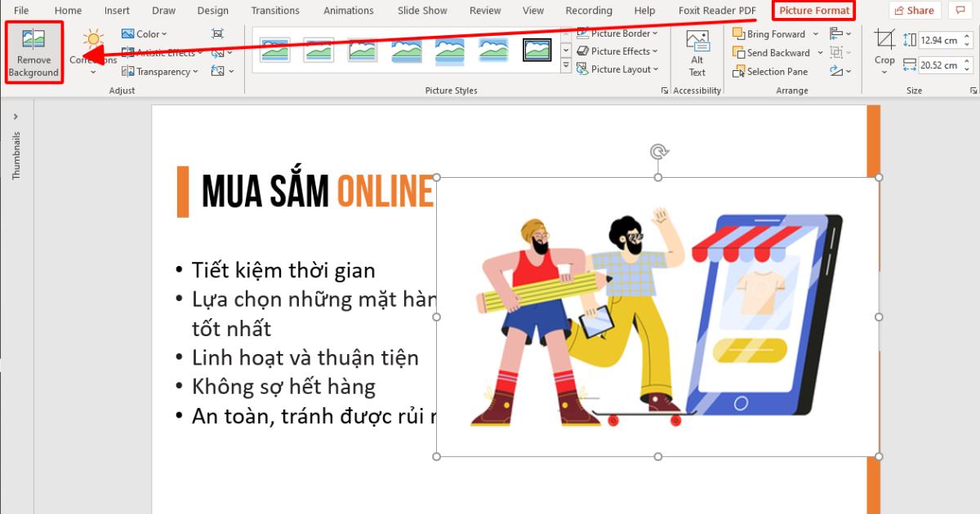
Task: Apply the sixth picture style thumbnail
Action: pos(493,51)
